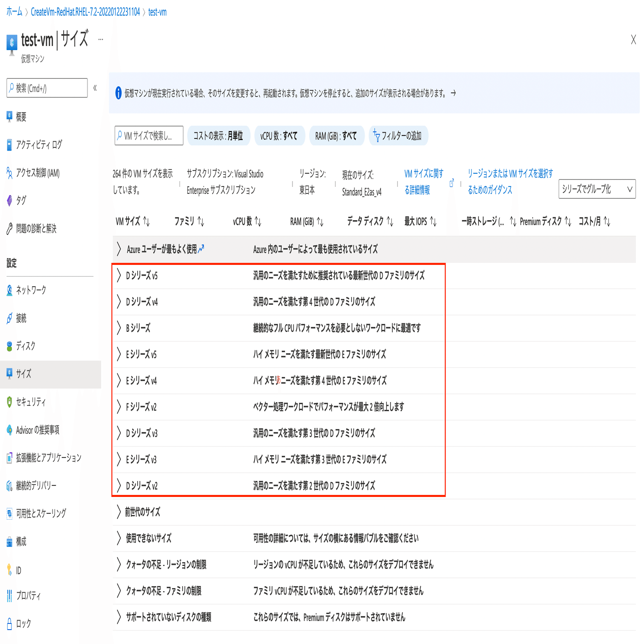The image size is (644, 644).
Task: Expand the E シリーズ v3 group
Action: tap(118, 459)
